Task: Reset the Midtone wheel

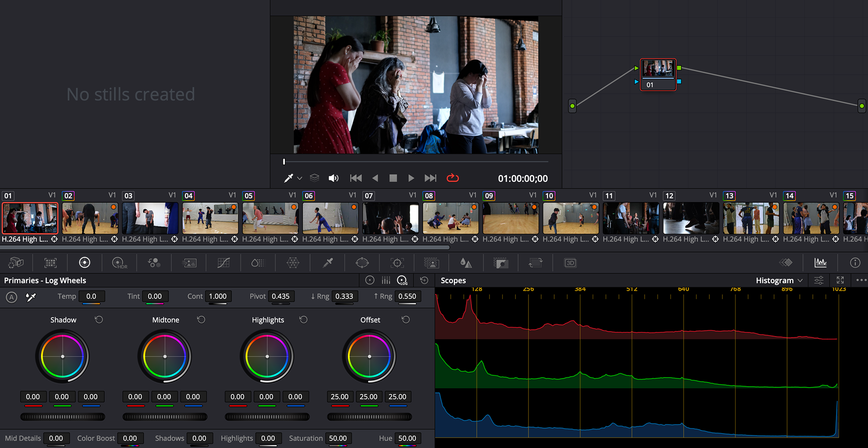Action: coord(201,320)
